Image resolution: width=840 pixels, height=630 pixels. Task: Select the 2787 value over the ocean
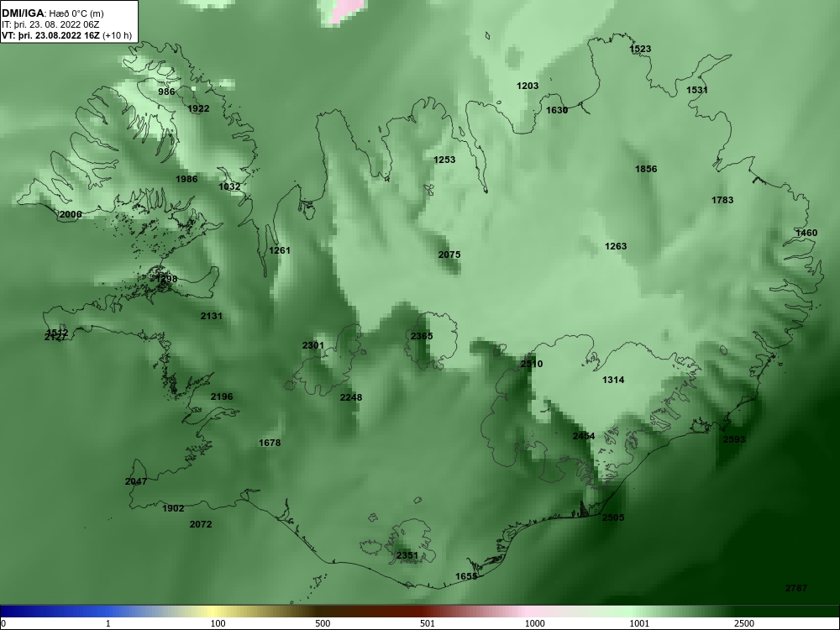796,588
